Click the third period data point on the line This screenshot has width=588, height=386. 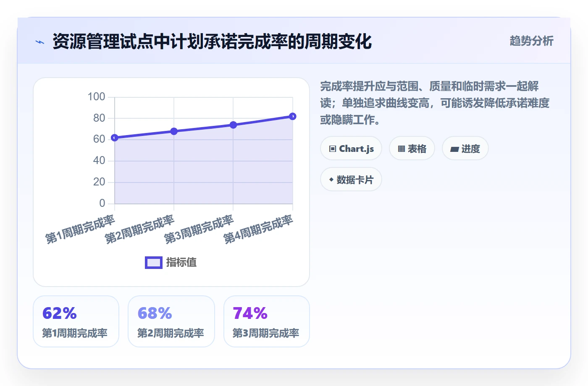tap(233, 125)
